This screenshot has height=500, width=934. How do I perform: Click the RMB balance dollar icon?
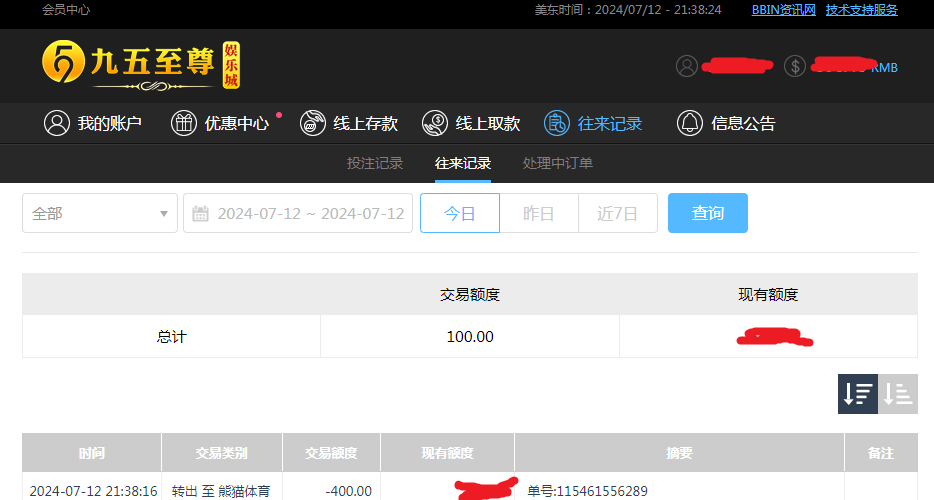[x=795, y=66]
